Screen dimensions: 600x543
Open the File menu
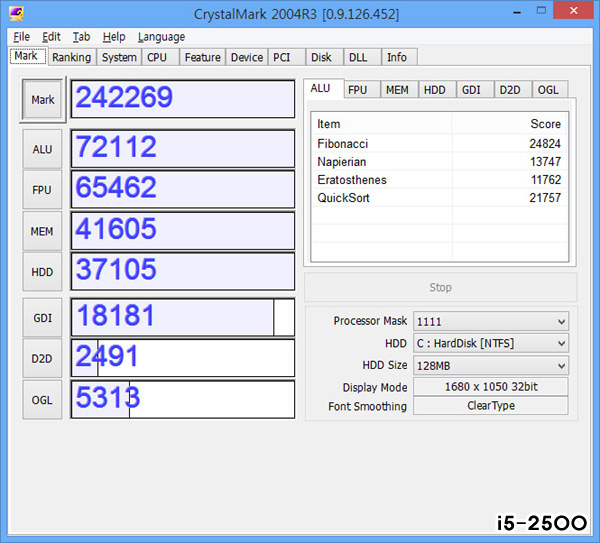click(21, 37)
